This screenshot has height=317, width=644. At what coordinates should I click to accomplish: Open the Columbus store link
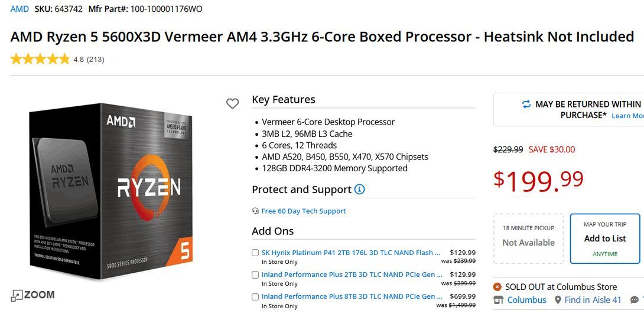[x=526, y=300]
